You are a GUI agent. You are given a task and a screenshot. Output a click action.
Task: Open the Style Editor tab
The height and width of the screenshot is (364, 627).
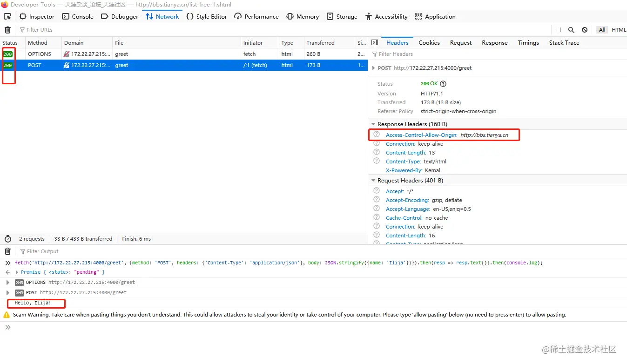(207, 16)
